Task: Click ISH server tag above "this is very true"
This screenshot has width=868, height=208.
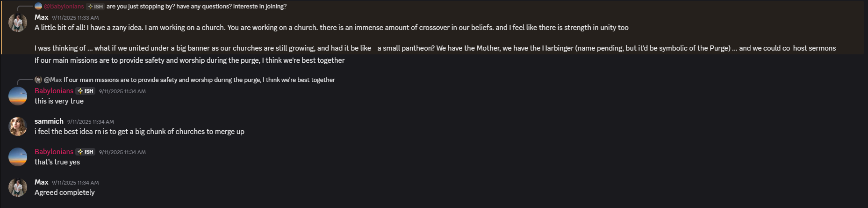Action: click(x=86, y=91)
